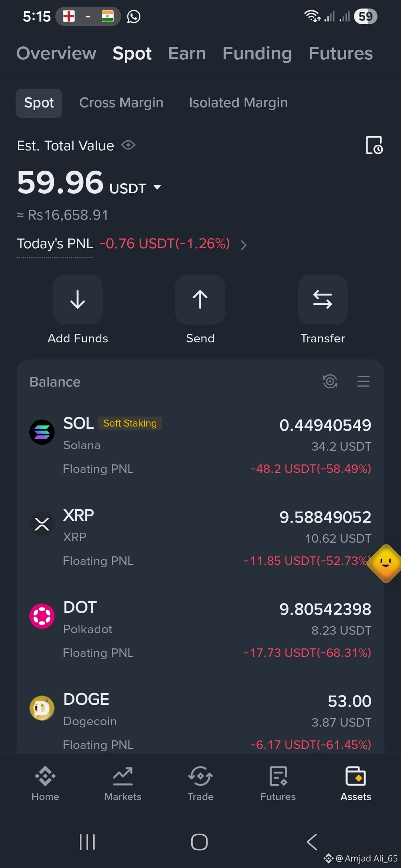401x868 pixels.
Task: Expand the USDT currency dropdown arrow
Action: pyautogui.click(x=157, y=187)
